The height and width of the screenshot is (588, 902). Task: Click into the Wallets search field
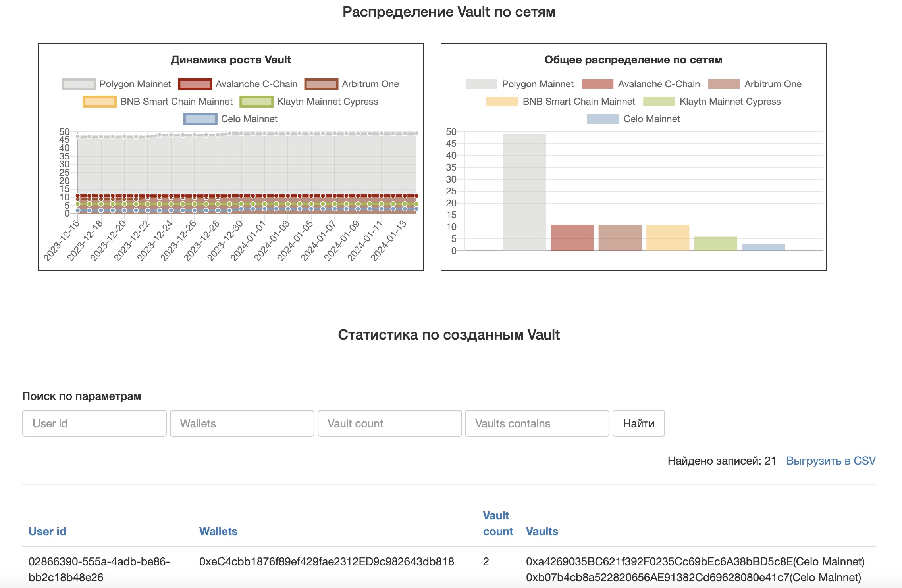pos(242,423)
